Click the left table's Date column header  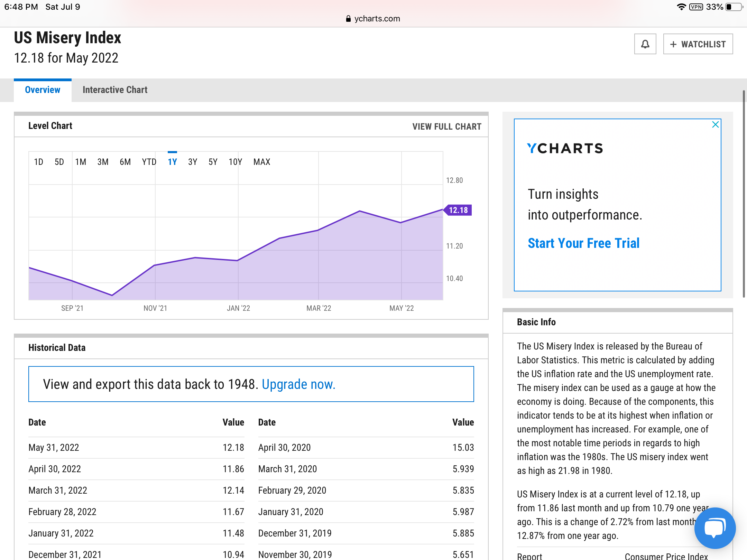(37, 422)
